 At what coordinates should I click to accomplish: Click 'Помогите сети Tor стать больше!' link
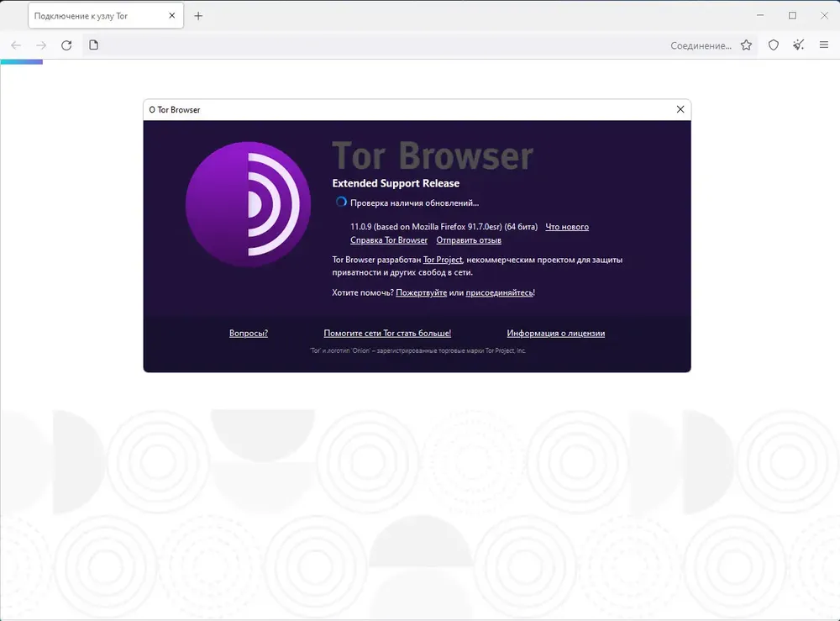click(x=387, y=334)
